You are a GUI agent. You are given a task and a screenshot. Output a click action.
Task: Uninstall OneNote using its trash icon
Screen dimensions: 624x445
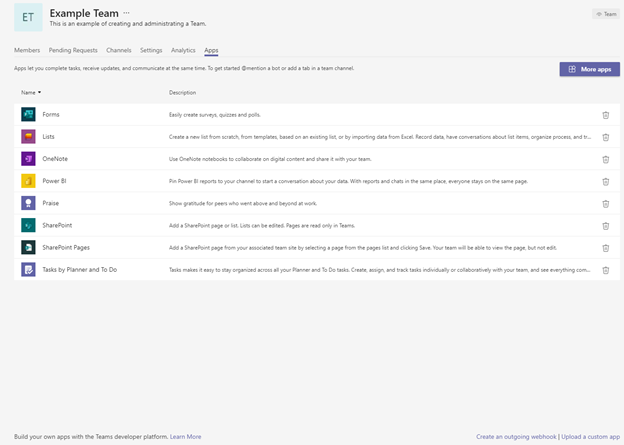(x=606, y=159)
